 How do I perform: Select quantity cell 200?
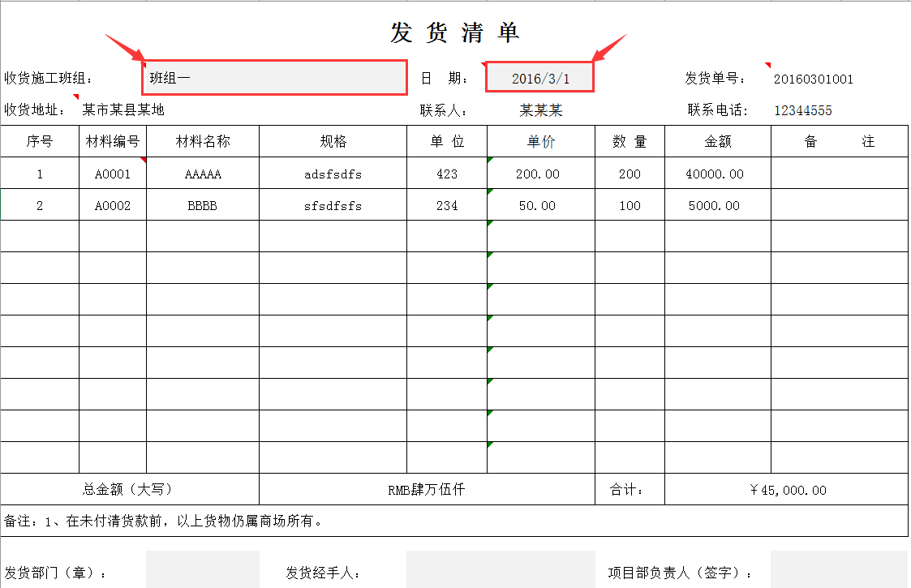click(x=630, y=173)
